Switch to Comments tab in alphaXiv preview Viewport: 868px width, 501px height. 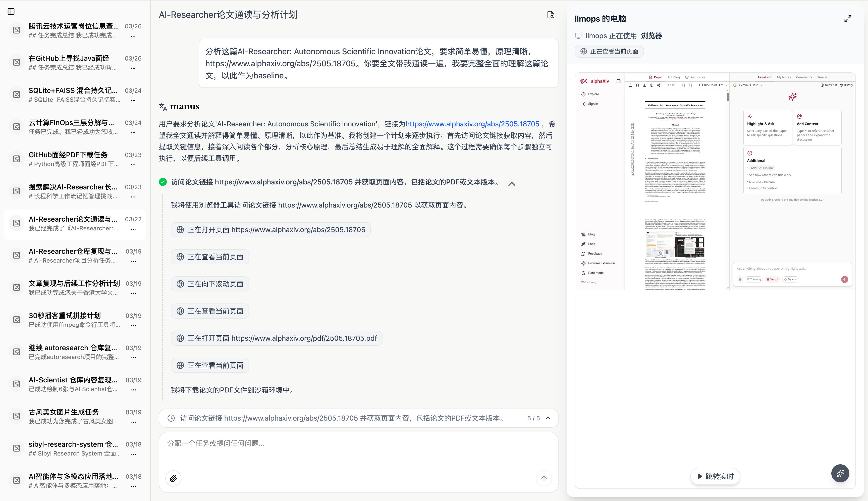pyautogui.click(x=804, y=77)
